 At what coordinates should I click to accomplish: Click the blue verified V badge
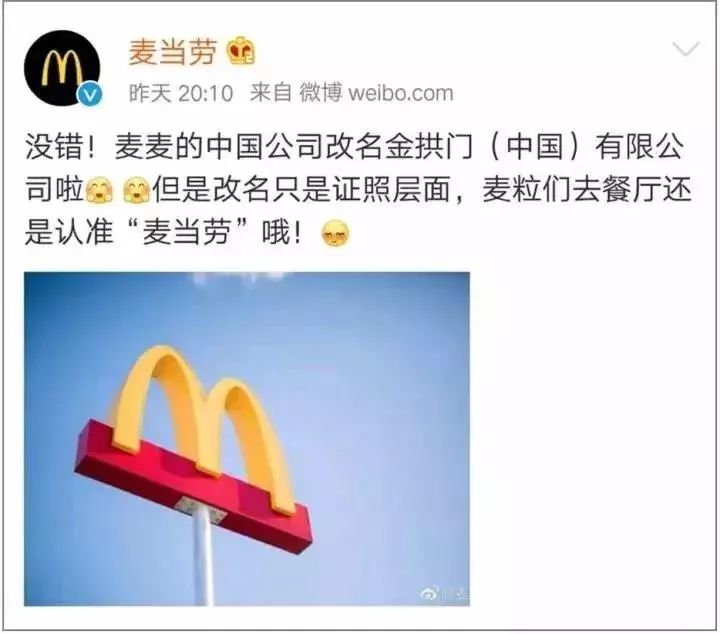click(x=90, y=95)
